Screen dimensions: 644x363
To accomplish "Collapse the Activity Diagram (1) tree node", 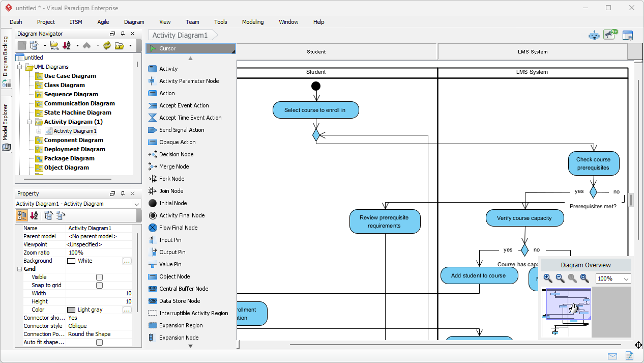I will click(30, 122).
